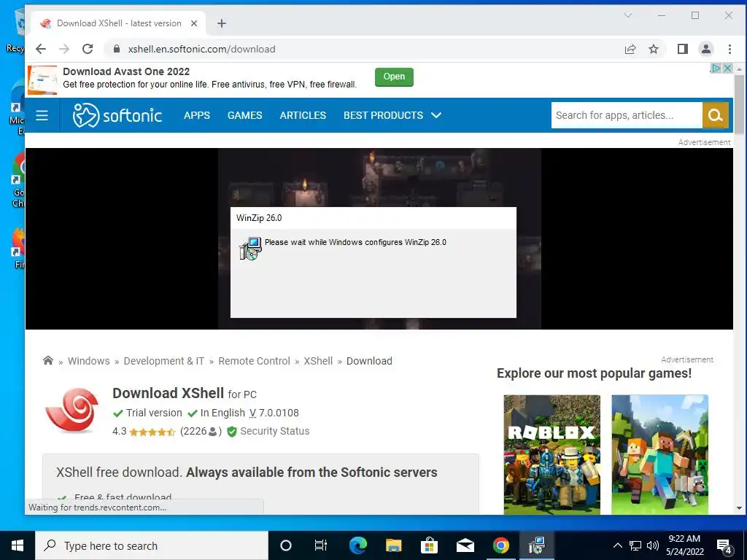
Task: Open the notification center icon
Action: tap(724, 546)
